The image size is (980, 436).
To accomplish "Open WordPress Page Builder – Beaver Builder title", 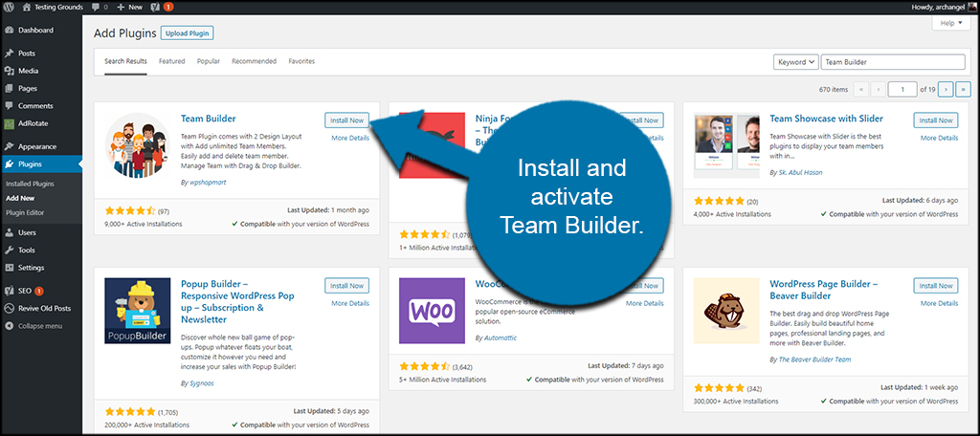I will [824, 290].
